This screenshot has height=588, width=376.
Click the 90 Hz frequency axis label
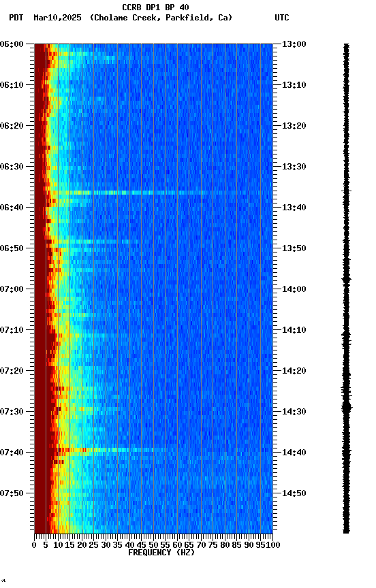point(249,545)
